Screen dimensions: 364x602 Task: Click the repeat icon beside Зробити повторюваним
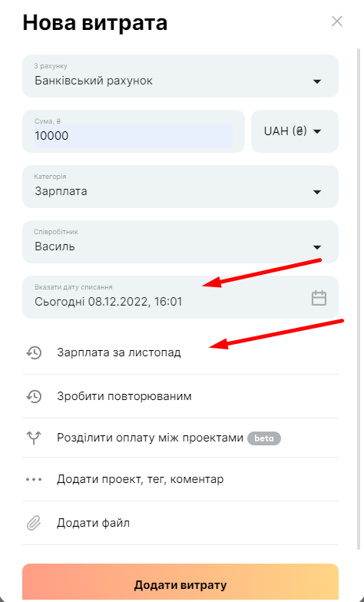(34, 396)
